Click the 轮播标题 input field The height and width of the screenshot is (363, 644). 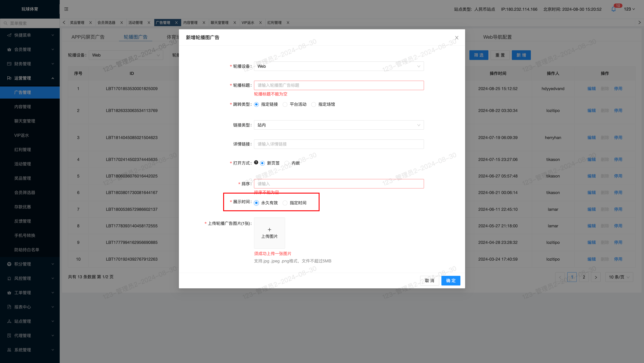[339, 85]
